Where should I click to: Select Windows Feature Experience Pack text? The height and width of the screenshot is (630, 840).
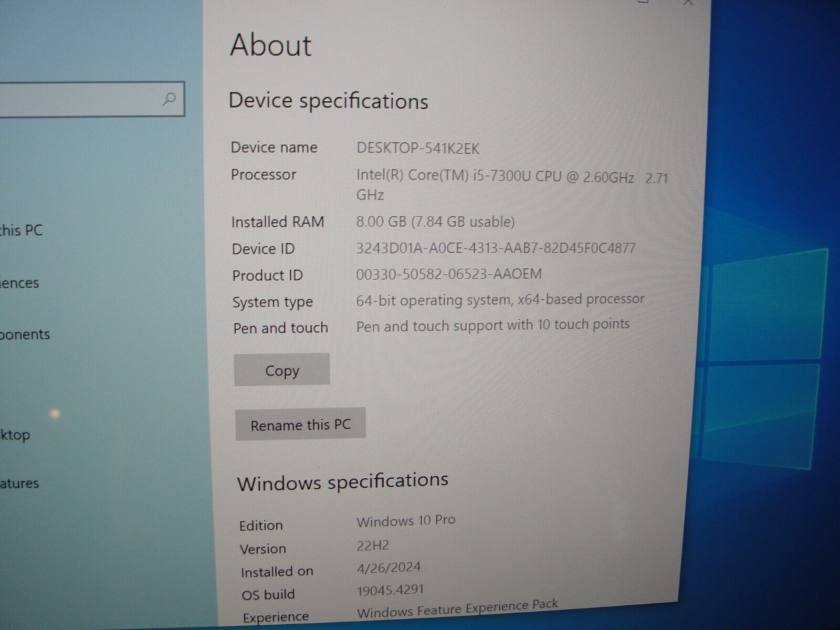(457, 608)
